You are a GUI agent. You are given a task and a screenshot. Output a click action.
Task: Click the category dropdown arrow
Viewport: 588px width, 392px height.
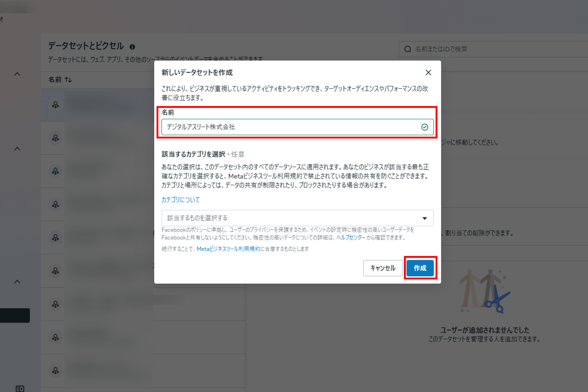point(425,218)
